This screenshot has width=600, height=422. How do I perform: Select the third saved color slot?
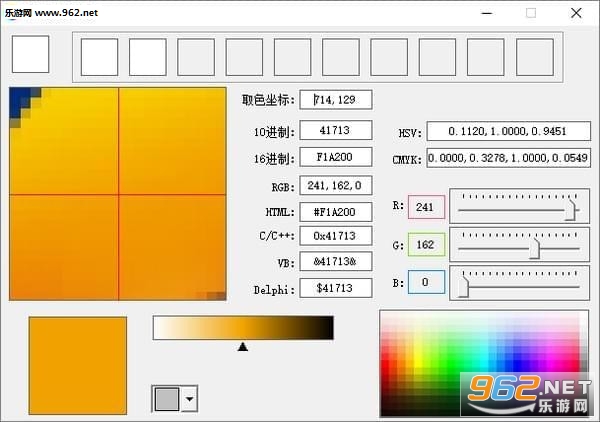(x=196, y=57)
